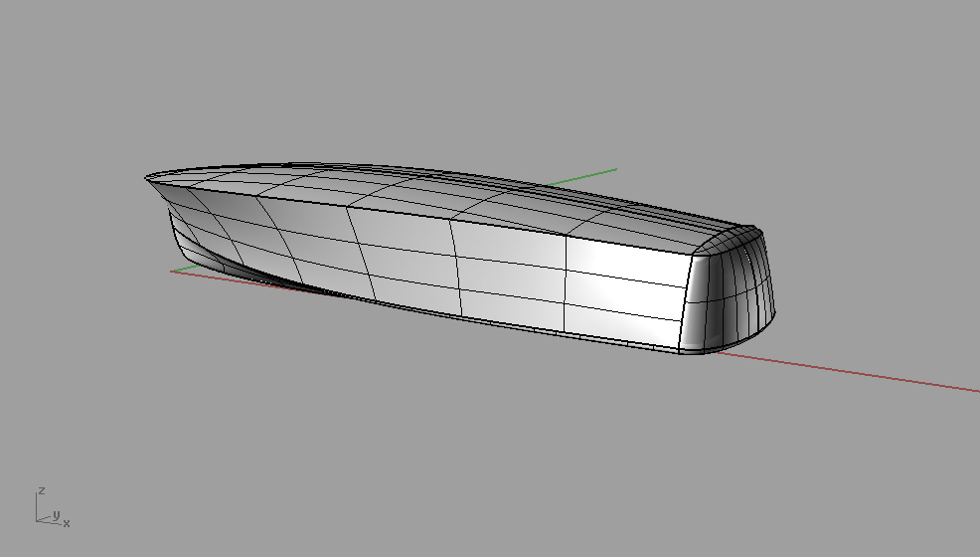
Task: Click the z label on the axes icon
Action: click(41, 490)
